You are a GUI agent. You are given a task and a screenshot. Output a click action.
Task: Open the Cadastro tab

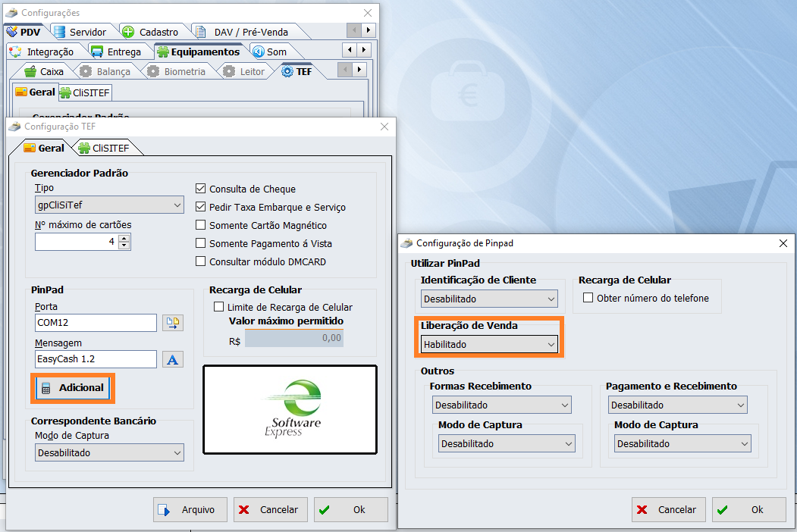pyautogui.click(x=151, y=32)
